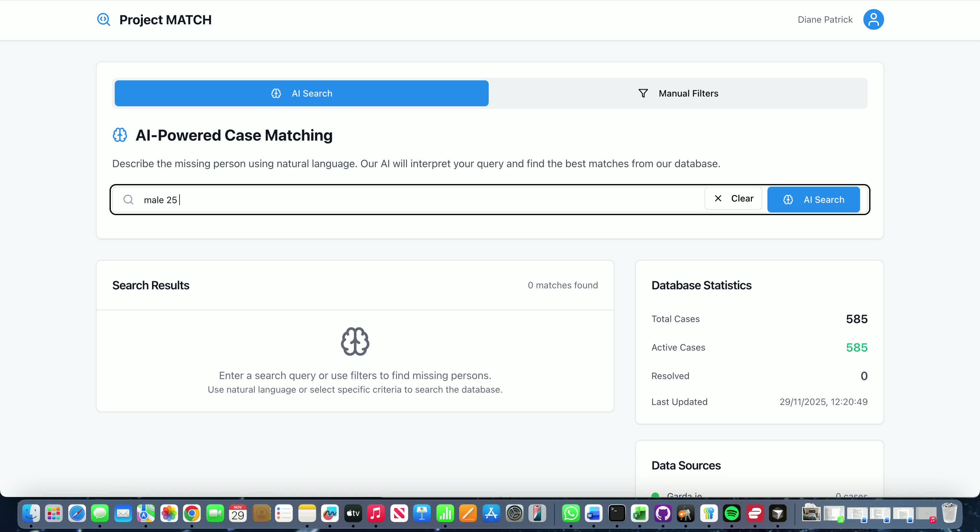
Task: Open WhatsApp from the Dock
Action: [x=571, y=513]
